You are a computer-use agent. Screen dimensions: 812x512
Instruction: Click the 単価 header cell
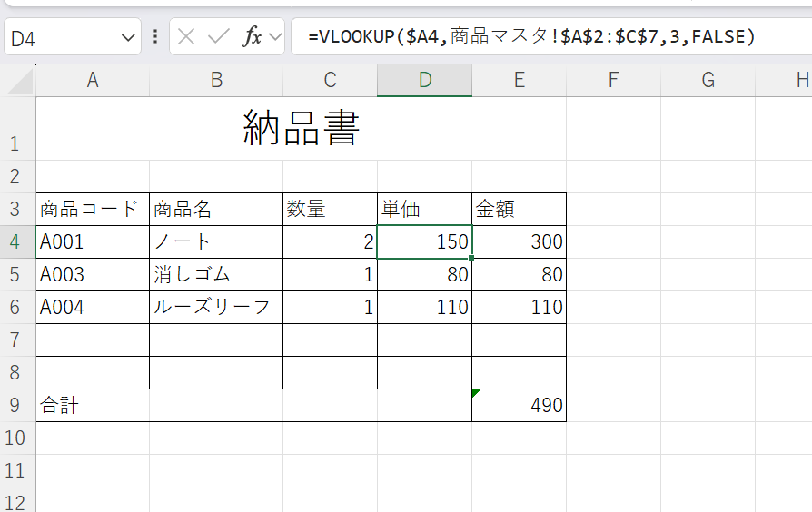click(425, 209)
